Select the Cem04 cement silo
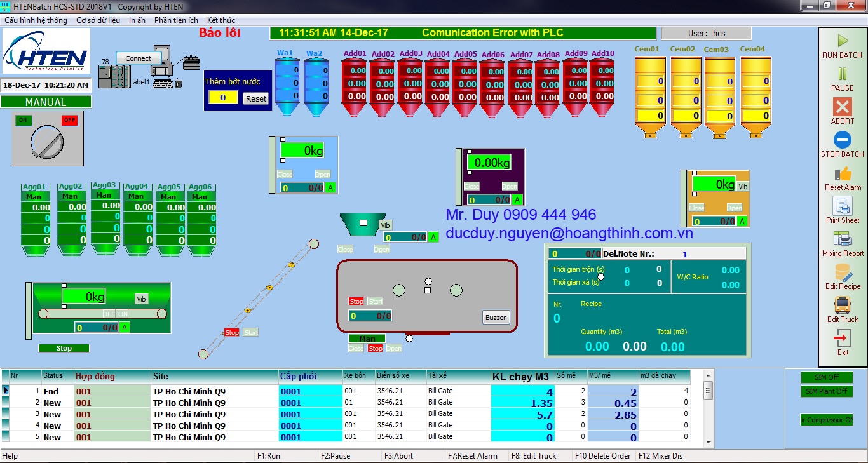This screenshot has width=868, height=463. tap(755, 97)
